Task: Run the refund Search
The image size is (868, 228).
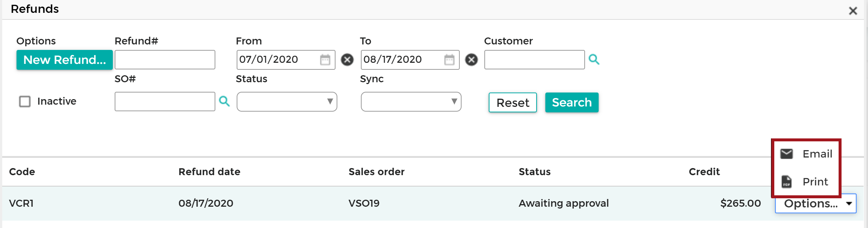Action: (572, 102)
